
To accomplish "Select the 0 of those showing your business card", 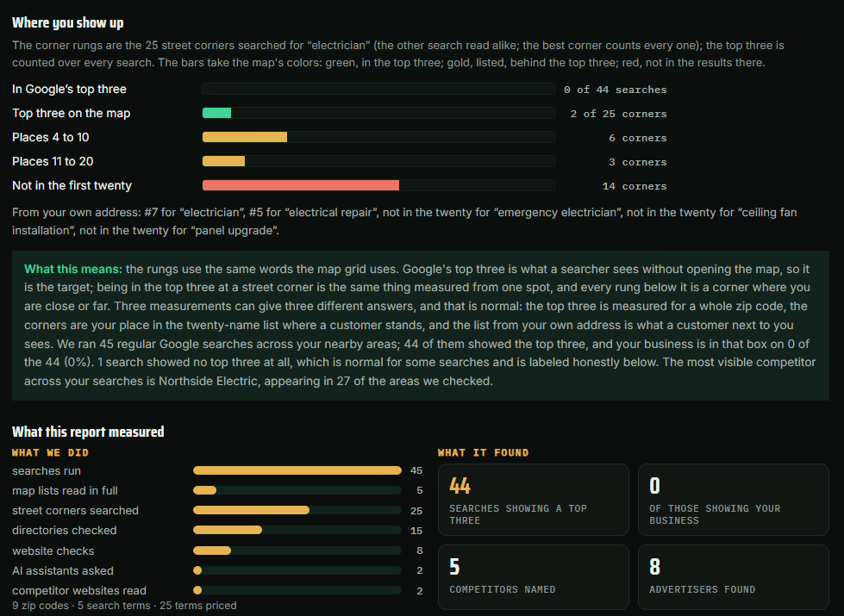I will pyautogui.click(x=733, y=500).
